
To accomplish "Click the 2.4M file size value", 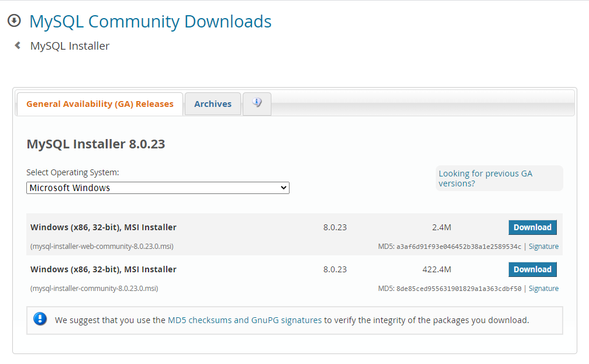I will [442, 227].
